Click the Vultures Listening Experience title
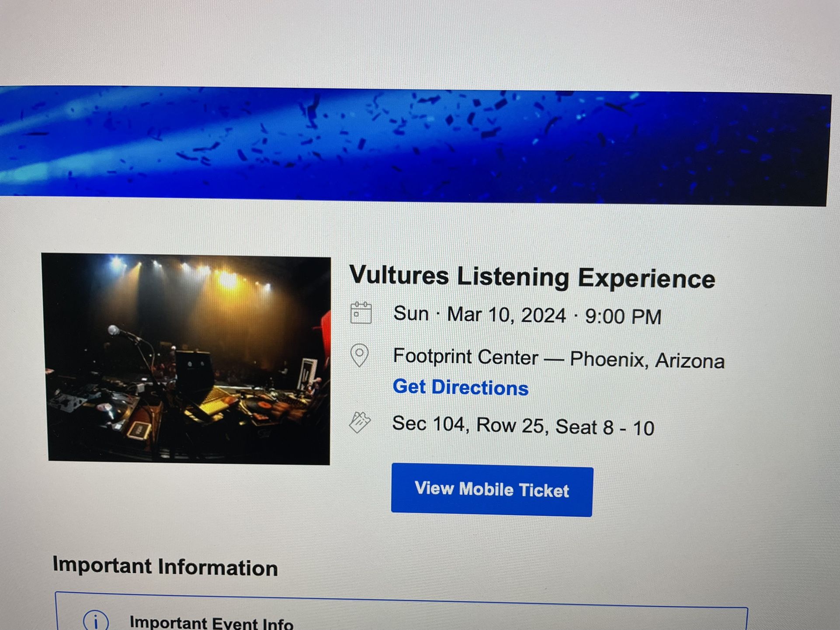The width and height of the screenshot is (840, 630). 532,277
